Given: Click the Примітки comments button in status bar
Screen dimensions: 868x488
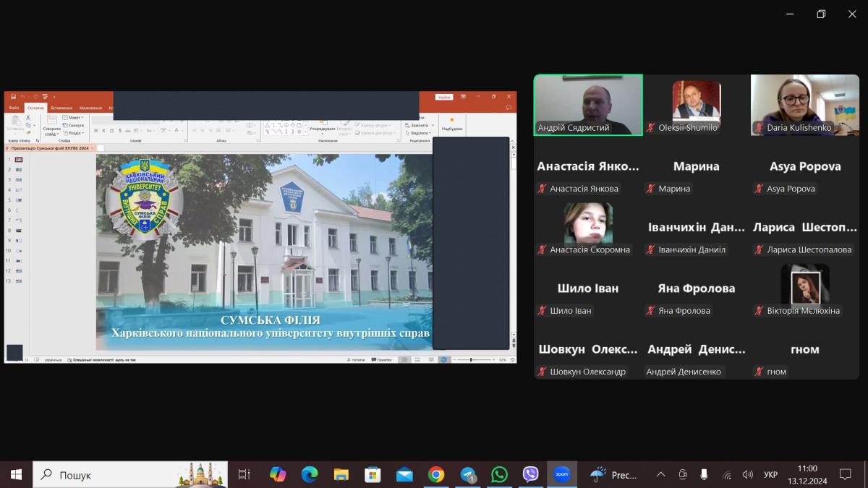Looking at the screenshot, I should click(x=382, y=359).
